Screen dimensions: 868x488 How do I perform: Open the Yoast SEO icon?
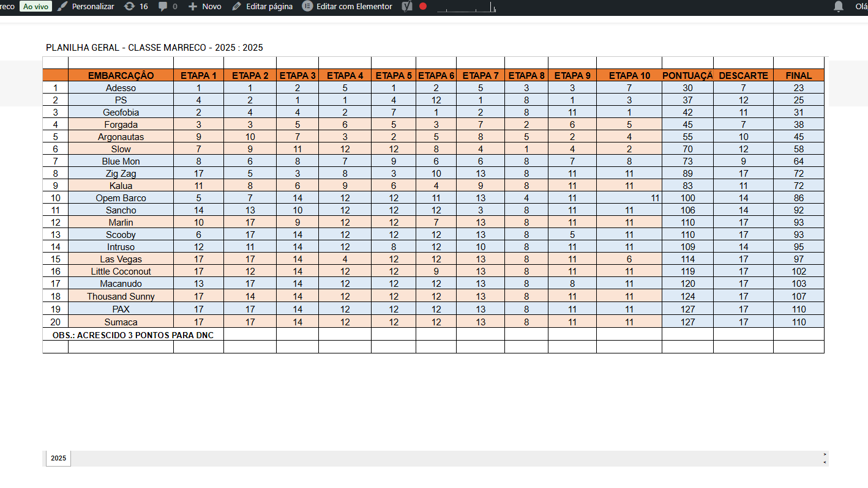[407, 6]
